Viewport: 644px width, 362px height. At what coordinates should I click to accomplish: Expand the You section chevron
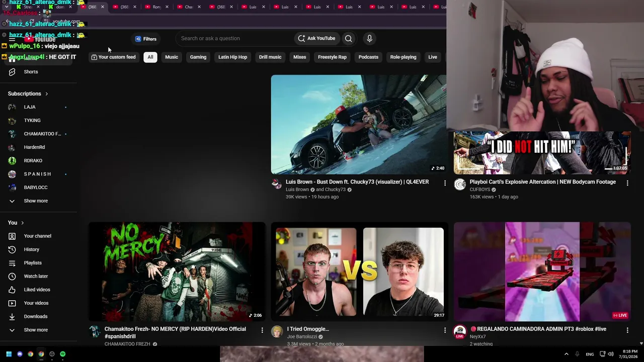point(22,223)
